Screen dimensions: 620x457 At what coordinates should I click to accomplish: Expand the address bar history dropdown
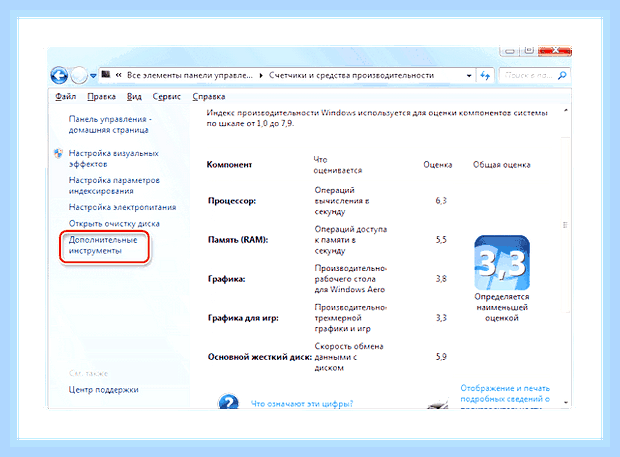pyautogui.click(x=469, y=76)
